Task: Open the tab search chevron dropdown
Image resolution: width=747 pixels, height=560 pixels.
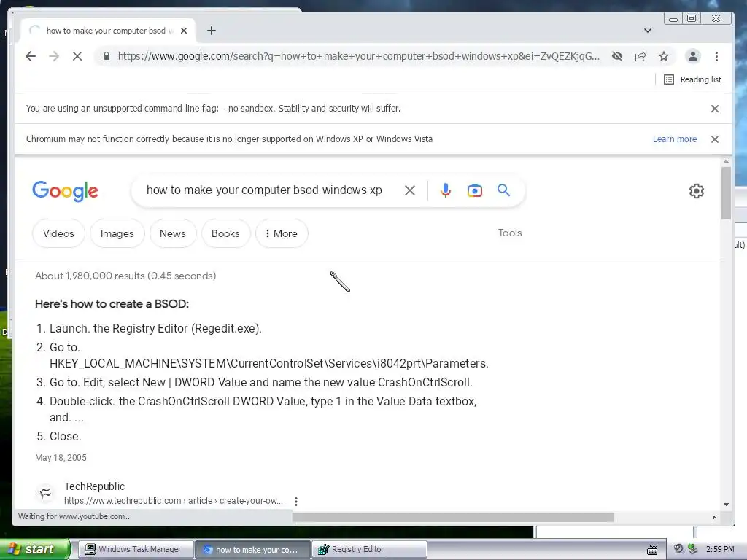Action: click(648, 31)
